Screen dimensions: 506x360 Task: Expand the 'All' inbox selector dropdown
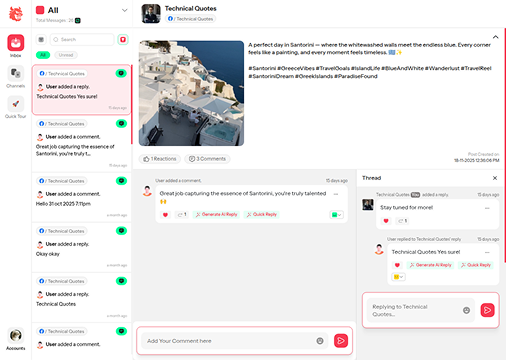pos(124,10)
